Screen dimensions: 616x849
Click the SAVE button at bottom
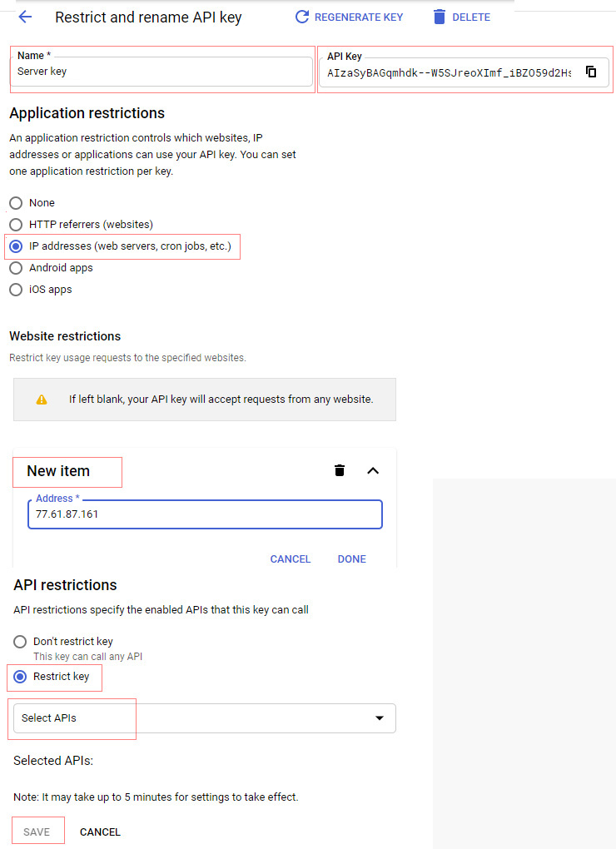point(37,832)
